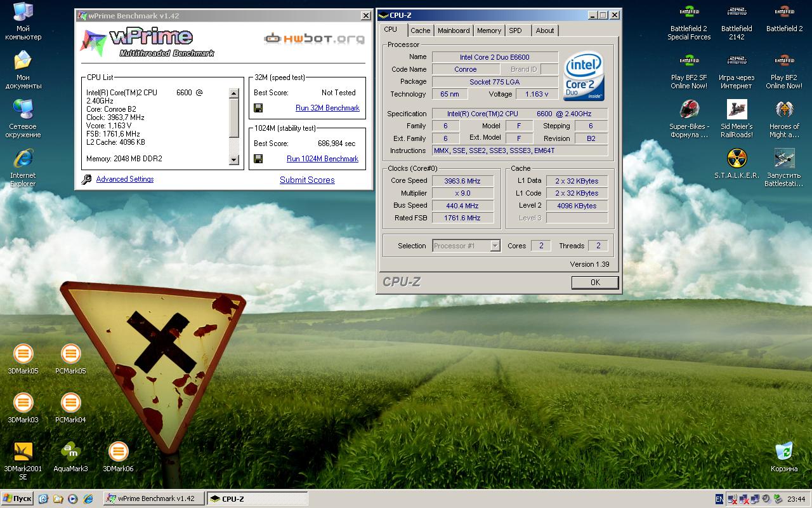The image size is (812, 508).
Task: Click the system clock showing 23:44
Action: pos(796,499)
